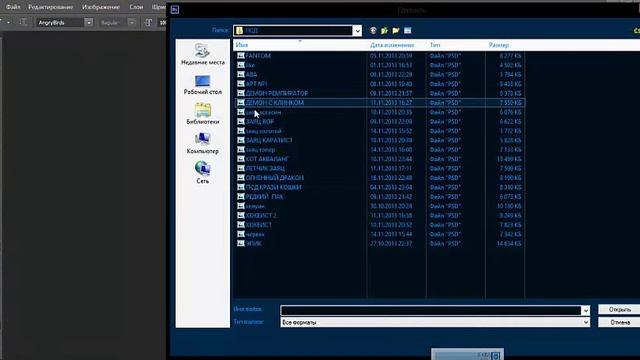Image resolution: width=640 pixels, height=360 pixels.
Task: Click the text orientation toggle icon in Photoshop
Action: click(23, 22)
